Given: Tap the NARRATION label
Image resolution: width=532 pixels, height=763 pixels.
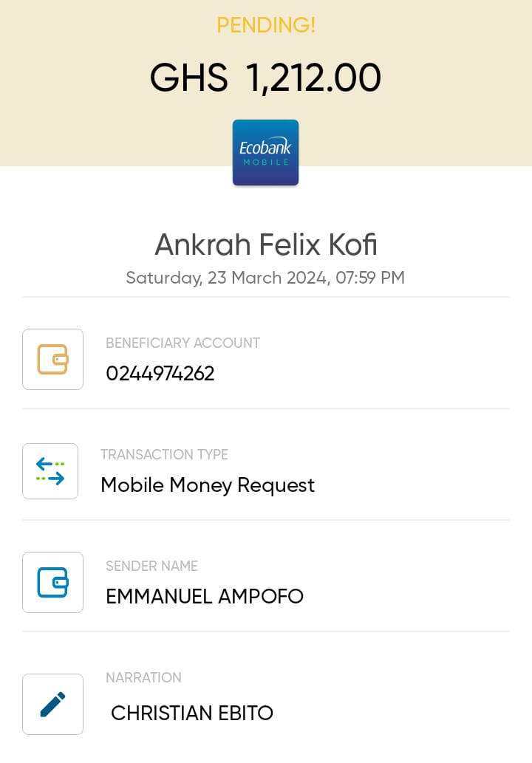Looking at the screenshot, I should (x=143, y=677).
